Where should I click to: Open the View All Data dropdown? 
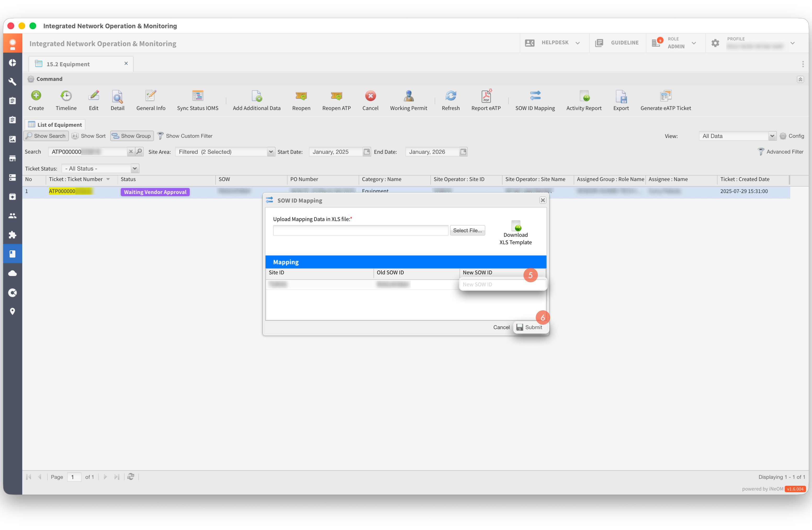click(771, 136)
